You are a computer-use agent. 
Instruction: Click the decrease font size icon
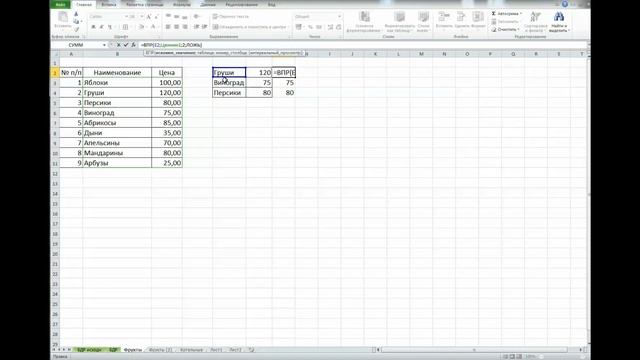156,17
